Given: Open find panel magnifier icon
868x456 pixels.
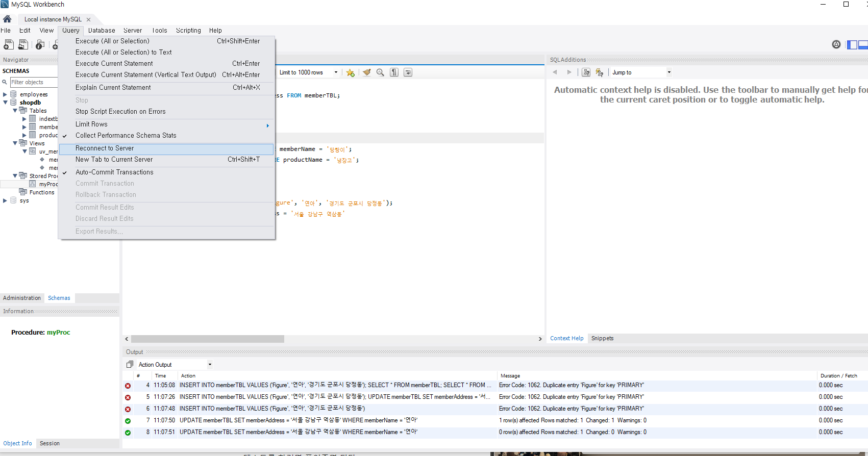Looking at the screenshot, I should [x=380, y=72].
